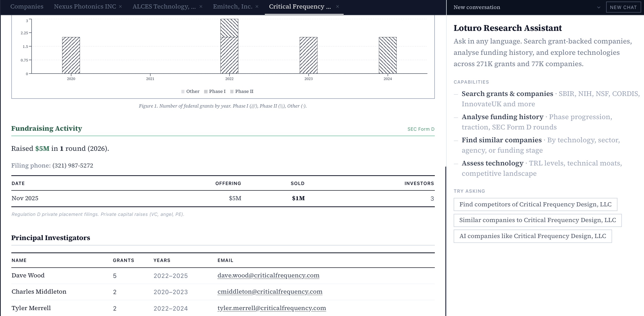Click the NAME column header
644x316 pixels.
point(19,260)
